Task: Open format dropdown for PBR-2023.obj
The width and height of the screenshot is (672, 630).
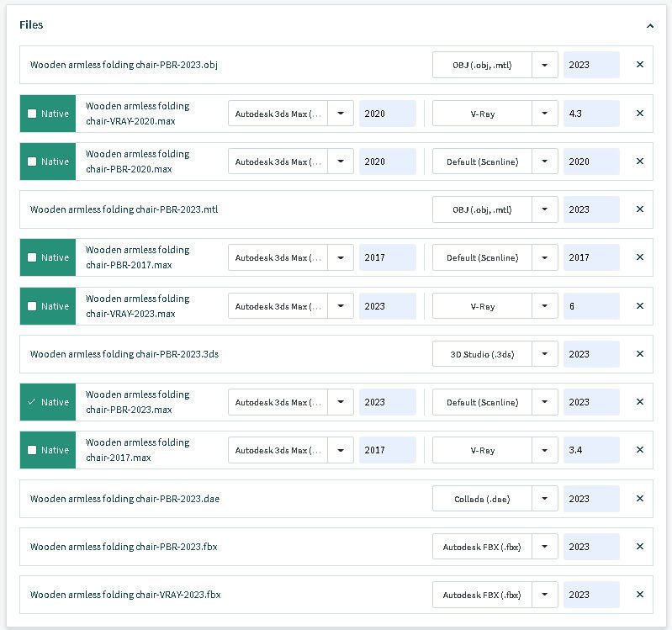Action: (x=545, y=65)
